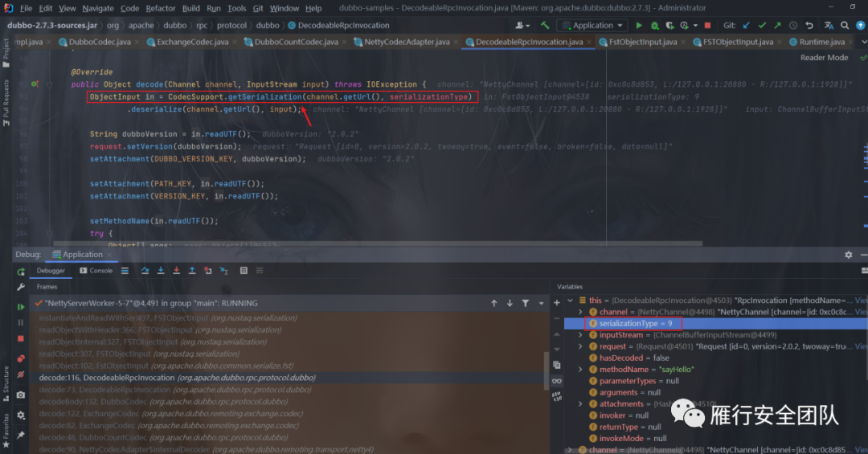The height and width of the screenshot is (454, 868).
Task: Click the blue IDE update arrow icon
Action: [x=860, y=26]
